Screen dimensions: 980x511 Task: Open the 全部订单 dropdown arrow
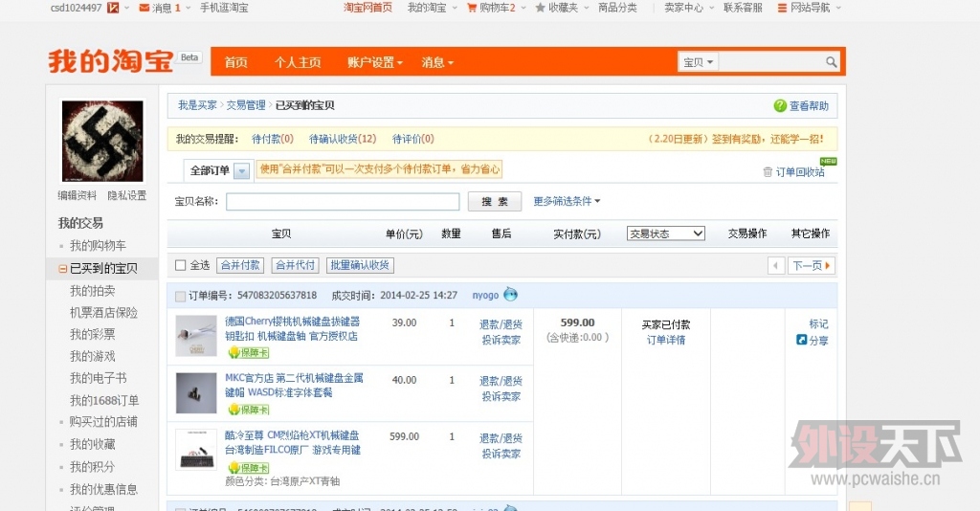(x=241, y=170)
